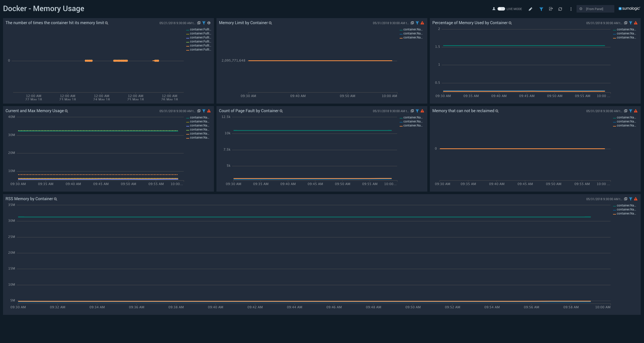Click the warning indicator on Percentage of Memory panel

[636, 23]
